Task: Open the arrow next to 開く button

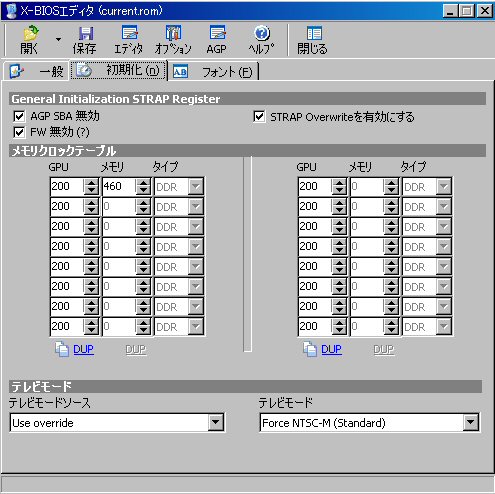Action: [58, 40]
